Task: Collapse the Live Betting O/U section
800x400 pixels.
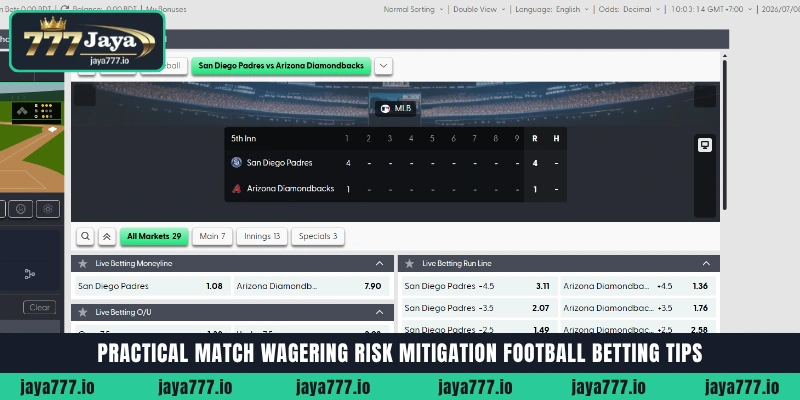Action: (x=380, y=312)
